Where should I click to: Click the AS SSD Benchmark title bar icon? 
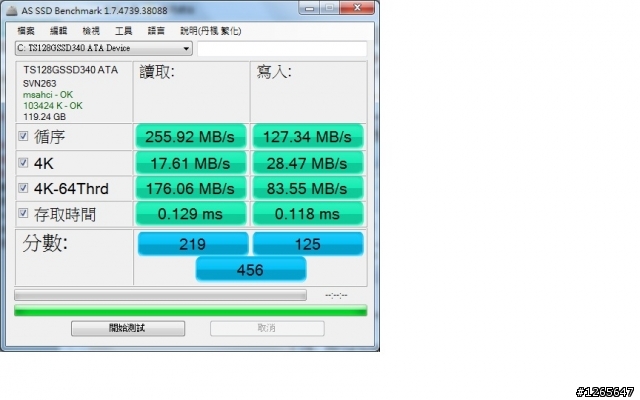pyautogui.click(x=12, y=11)
